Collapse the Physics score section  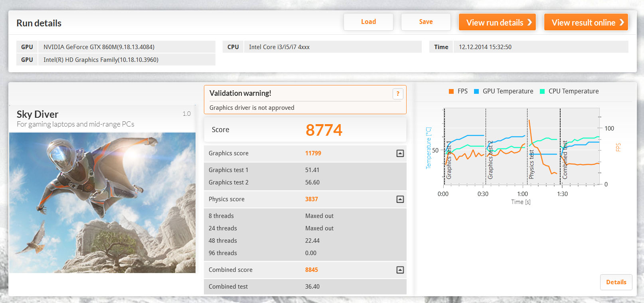[400, 199]
